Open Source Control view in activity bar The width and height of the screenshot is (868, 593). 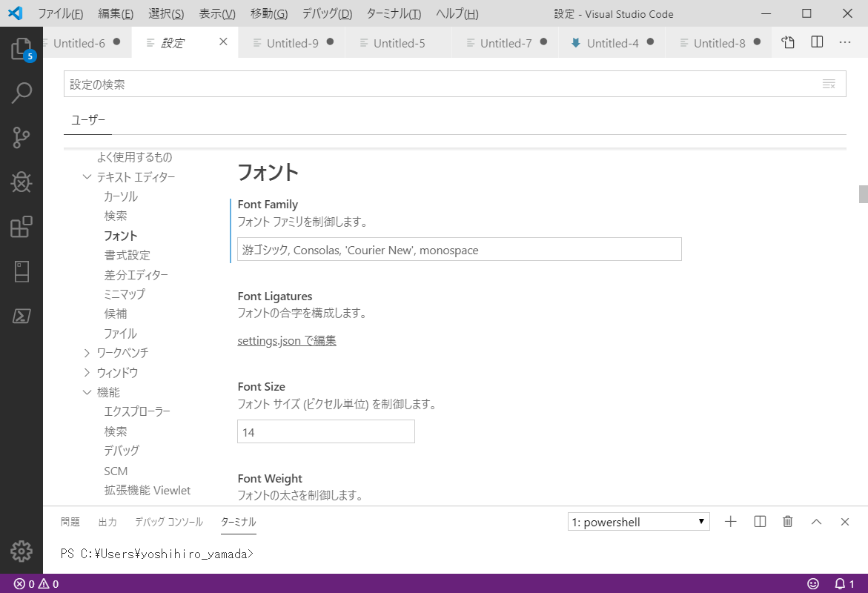pos(21,137)
